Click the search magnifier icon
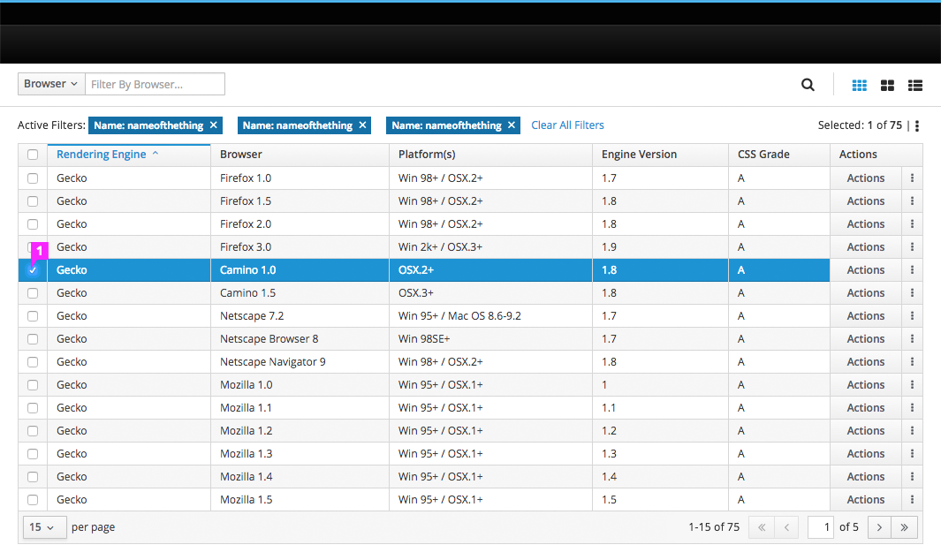Image resolution: width=941 pixels, height=560 pixels. pos(808,85)
